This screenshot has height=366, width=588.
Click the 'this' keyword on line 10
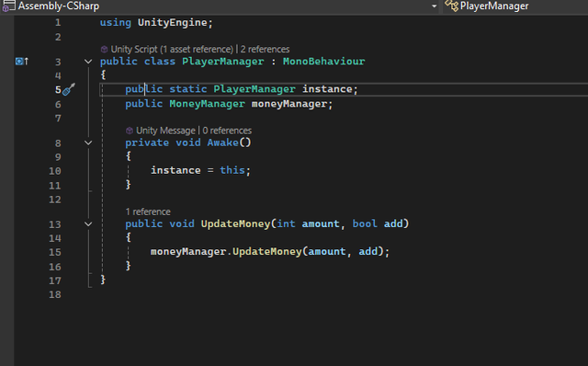click(x=232, y=170)
